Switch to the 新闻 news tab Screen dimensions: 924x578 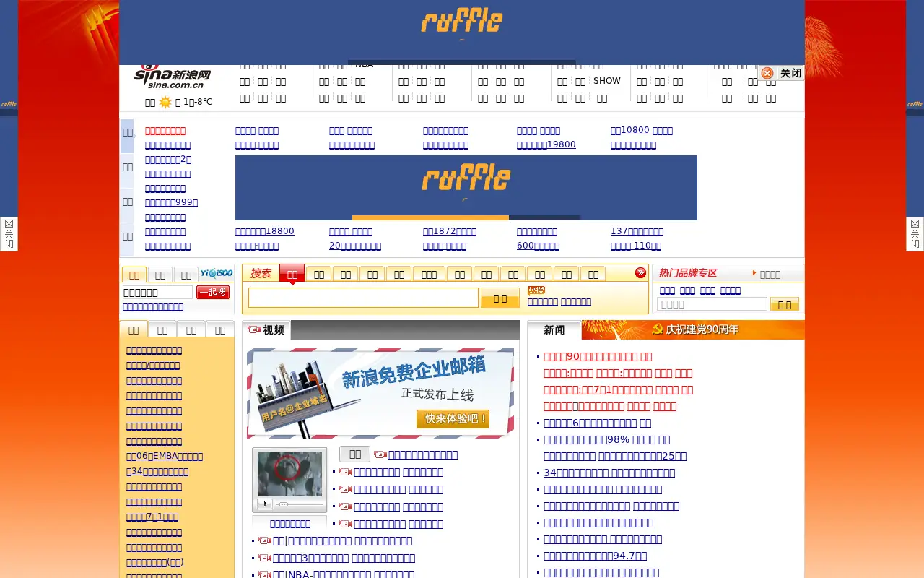[554, 330]
